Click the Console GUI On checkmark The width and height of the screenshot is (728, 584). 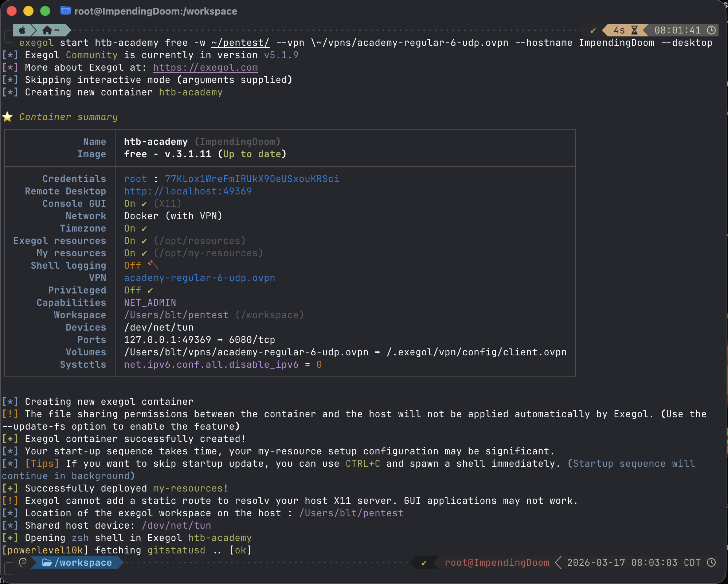coord(144,204)
